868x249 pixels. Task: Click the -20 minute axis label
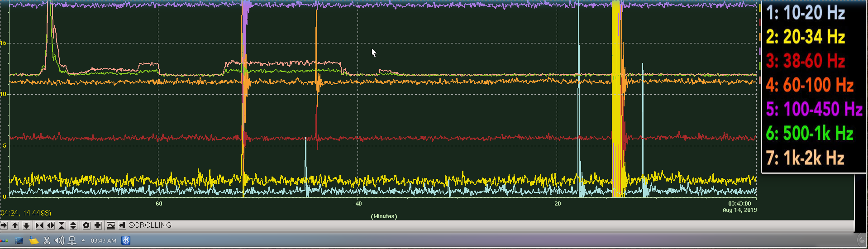coord(557,204)
